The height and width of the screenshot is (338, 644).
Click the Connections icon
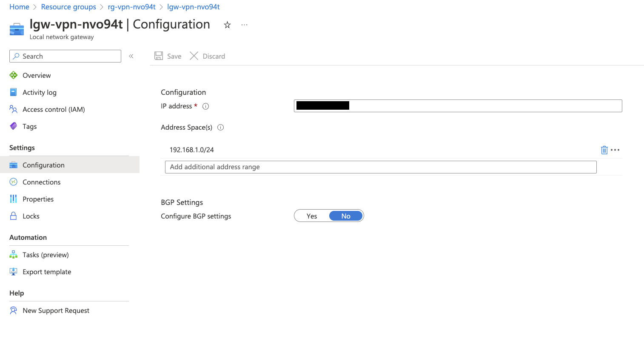click(14, 182)
